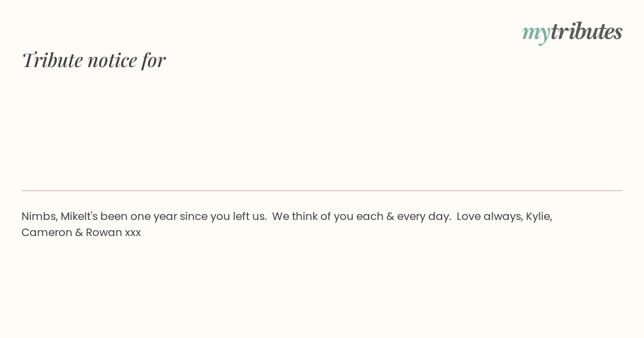The height and width of the screenshot is (338, 644).
Task: Click the word "notice" in the heading
Action: tap(112, 60)
